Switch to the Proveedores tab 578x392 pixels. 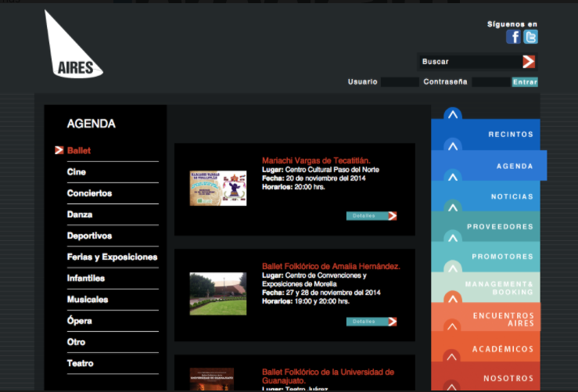[500, 226]
